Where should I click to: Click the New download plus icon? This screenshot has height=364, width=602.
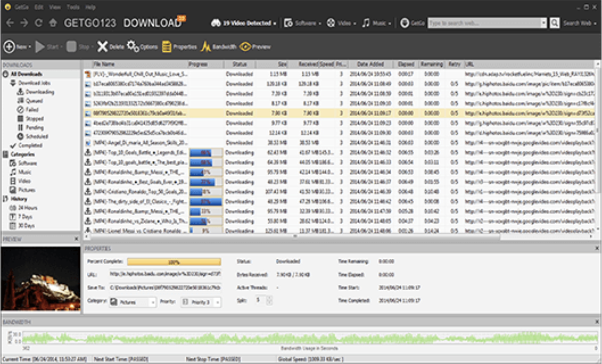point(9,47)
